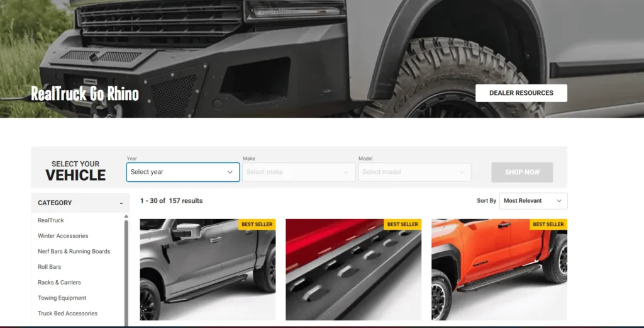Open the Truck Bed Accessories category
The height and width of the screenshot is (328, 644).
(x=68, y=313)
